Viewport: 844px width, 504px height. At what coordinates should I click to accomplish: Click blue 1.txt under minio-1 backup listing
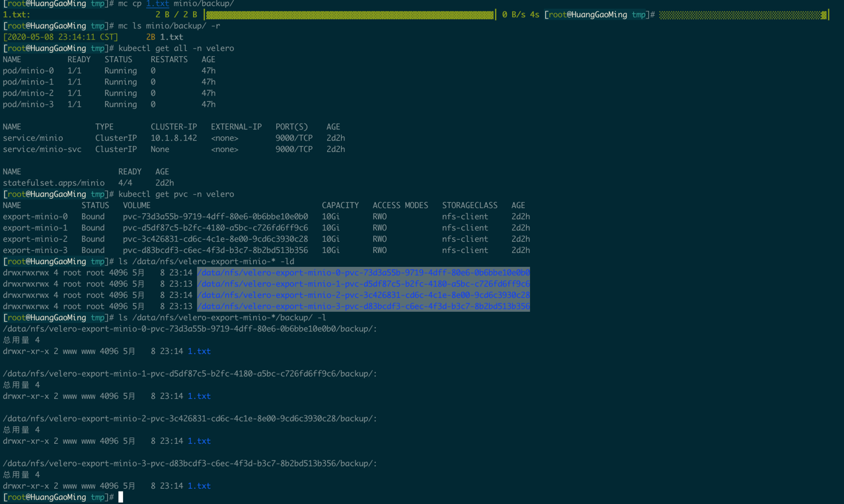click(199, 396)
